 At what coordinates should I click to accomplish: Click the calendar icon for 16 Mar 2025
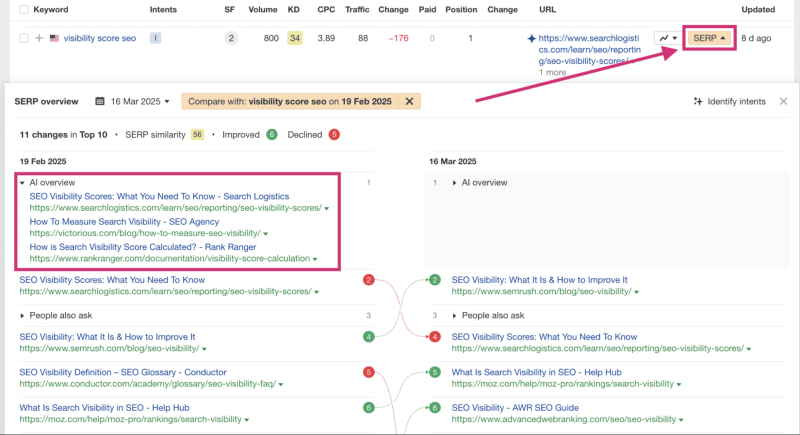pos(100,102)
